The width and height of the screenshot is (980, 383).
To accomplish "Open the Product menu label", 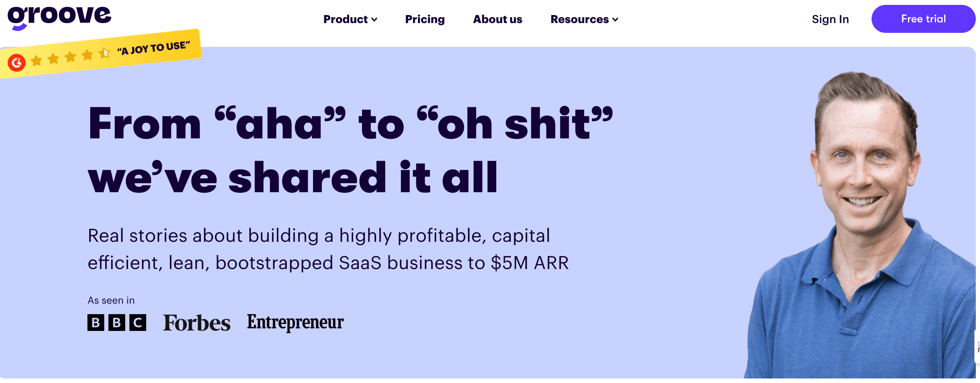I will click(x=345, y=19).
